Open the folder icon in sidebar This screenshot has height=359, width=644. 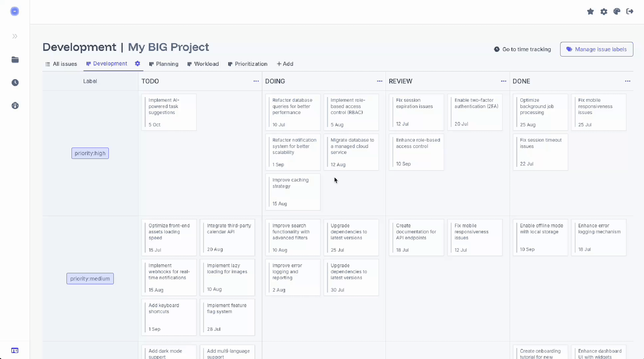pyautogui.click(x=15, y=60)
